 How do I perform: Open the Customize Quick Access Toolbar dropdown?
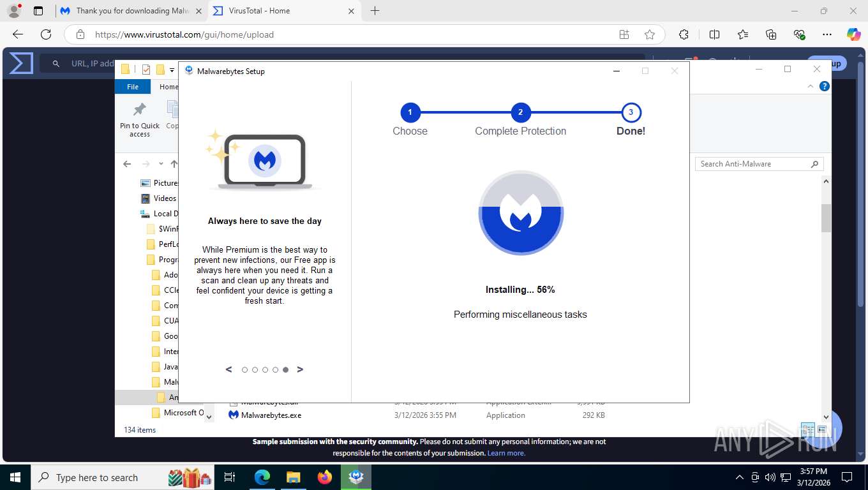[172, 70]
